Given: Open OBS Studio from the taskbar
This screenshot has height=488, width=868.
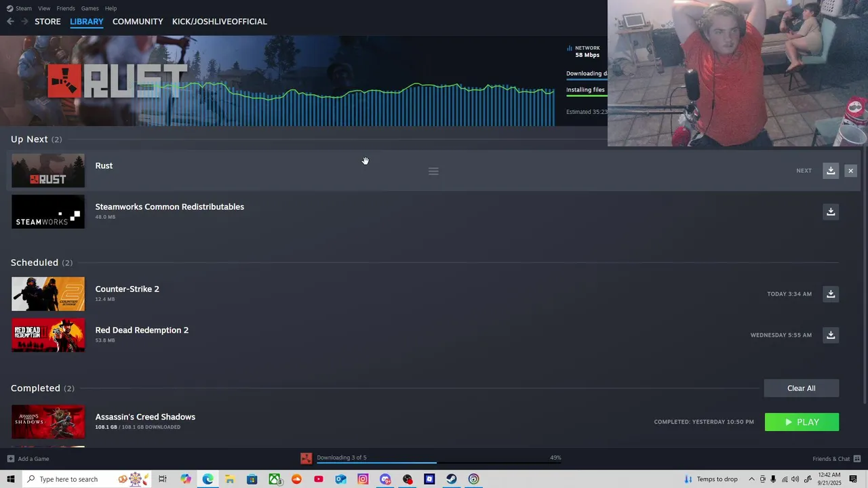Looking at the screenshot, I should tap(408, 479).
